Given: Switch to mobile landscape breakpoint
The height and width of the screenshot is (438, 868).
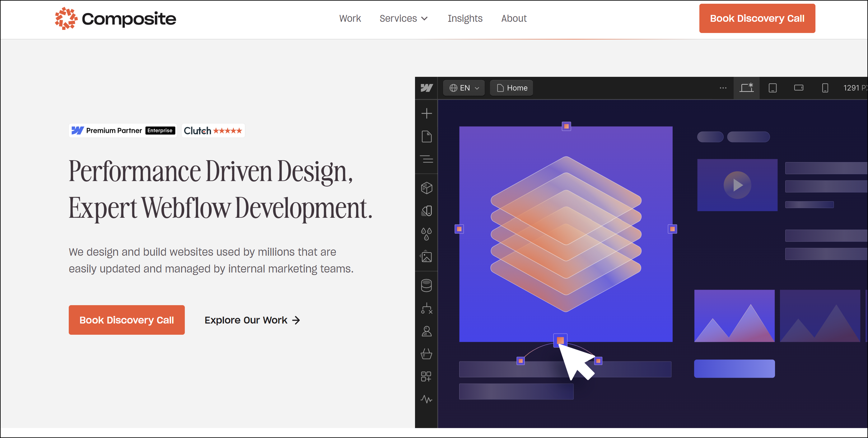Looking at the screenshot, I should [x=799, y=88].
